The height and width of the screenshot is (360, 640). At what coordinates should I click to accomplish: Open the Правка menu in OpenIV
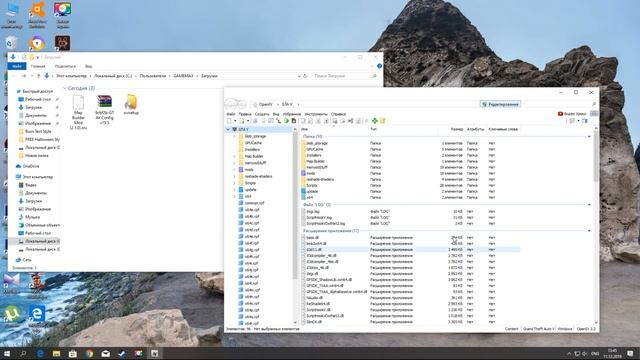coord(245,114)
